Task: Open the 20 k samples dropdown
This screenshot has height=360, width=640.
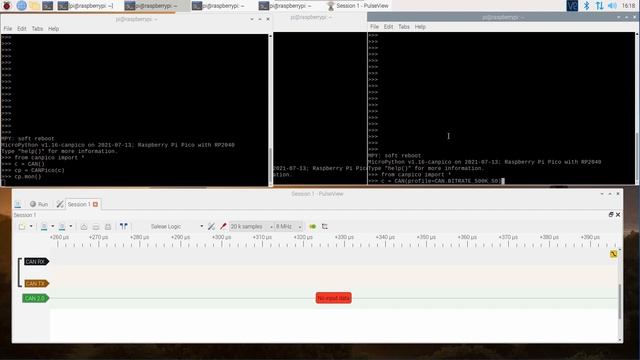Action: [251, 227]
